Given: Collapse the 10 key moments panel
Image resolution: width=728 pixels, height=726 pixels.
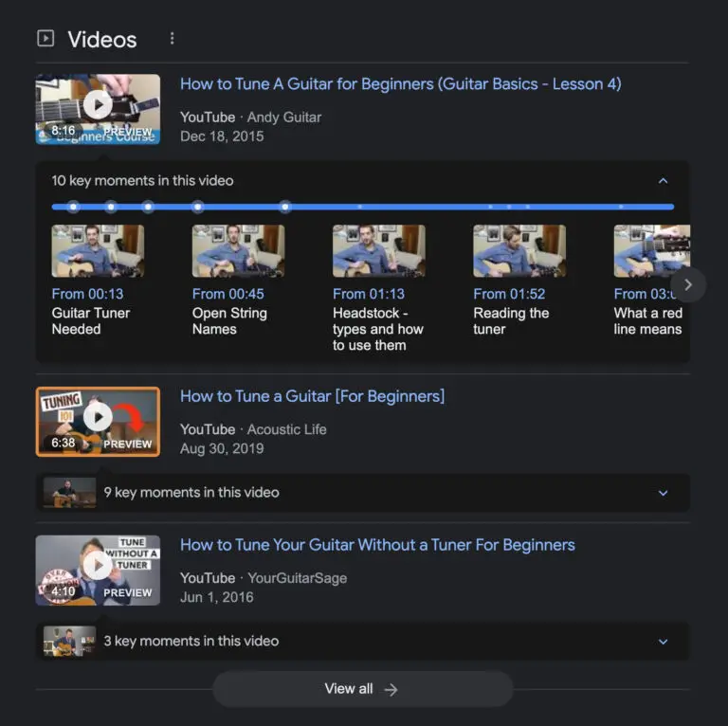Looking at the screenshot, I should click(663, 181).
